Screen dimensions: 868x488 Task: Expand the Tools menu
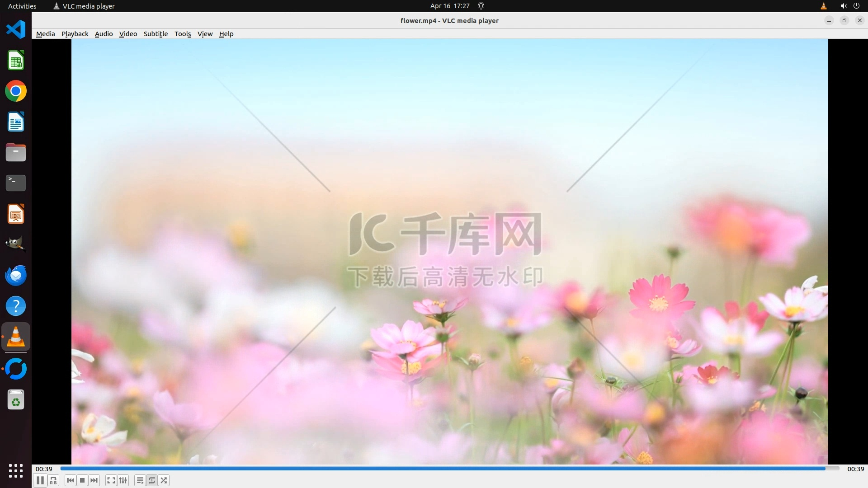click(x=183, y=34)
